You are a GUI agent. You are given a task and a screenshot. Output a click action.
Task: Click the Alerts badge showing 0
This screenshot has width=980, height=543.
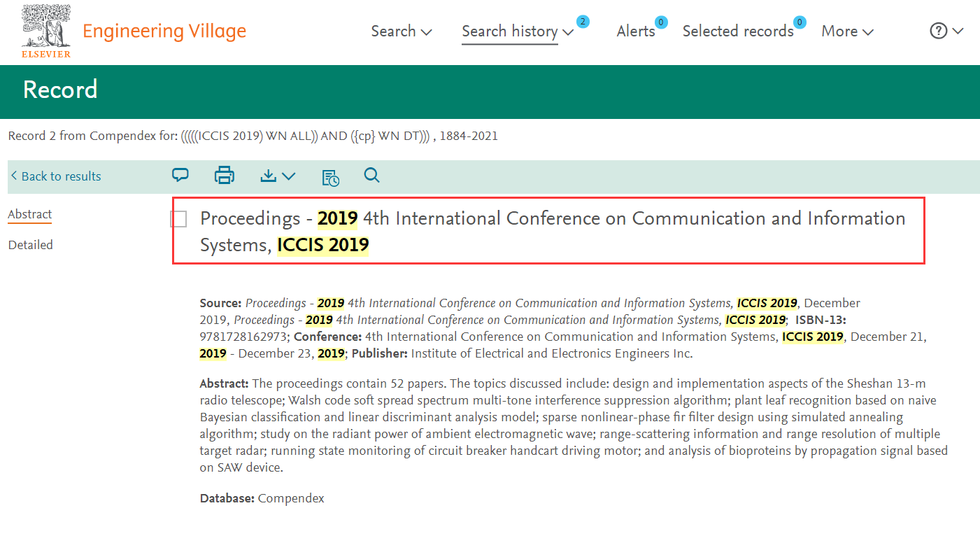[660, 22]
